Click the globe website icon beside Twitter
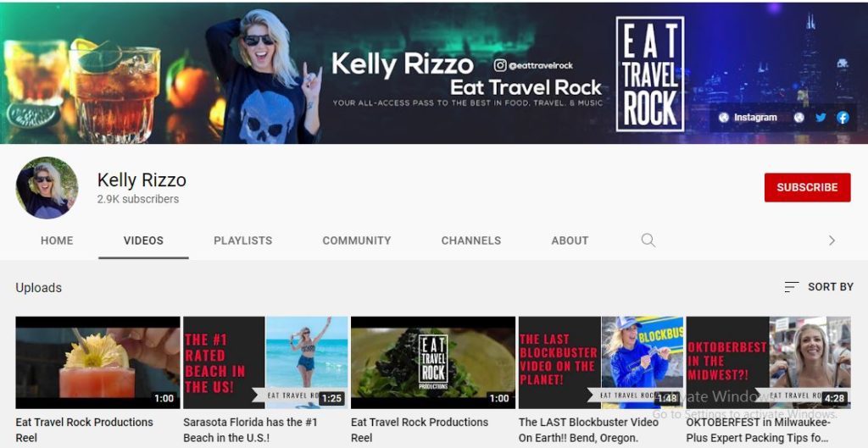 [798, 117]
